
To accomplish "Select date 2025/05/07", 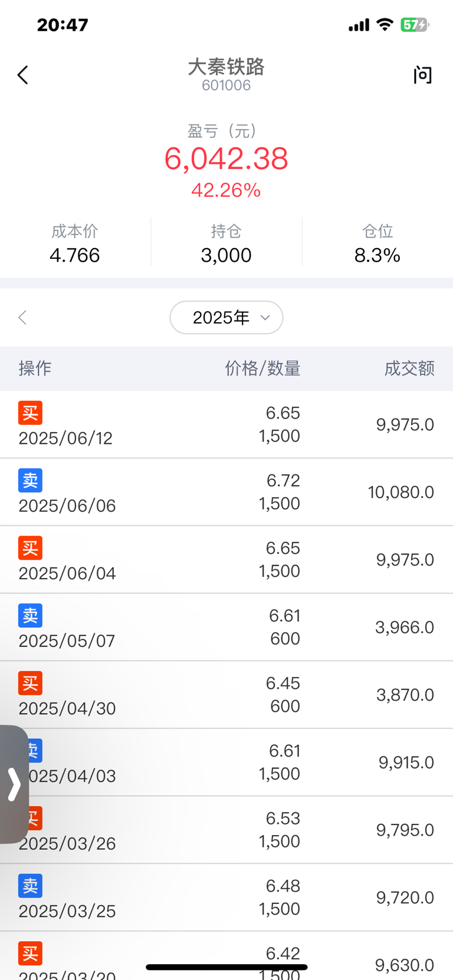I will [x=67, y=641].
